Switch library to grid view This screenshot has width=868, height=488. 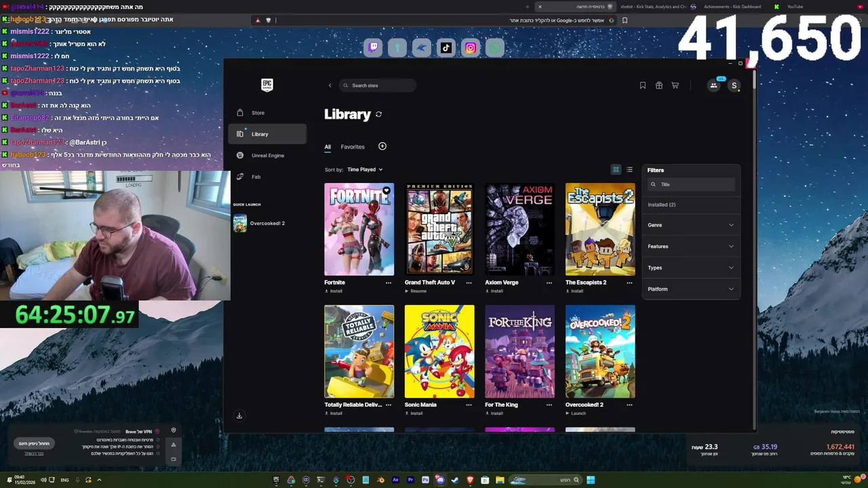[x=616, y=169]
